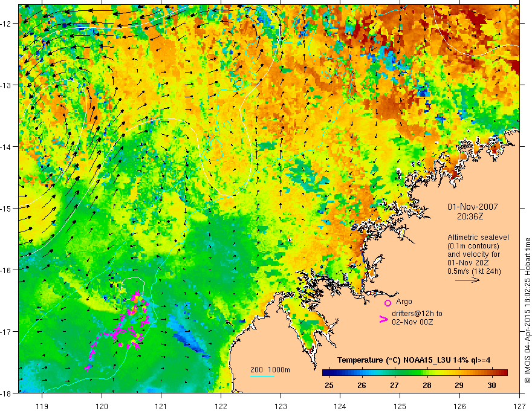Screen dimensions: 532x411
Task: Click the color bar value 30
Action: (x=491, y=385)
